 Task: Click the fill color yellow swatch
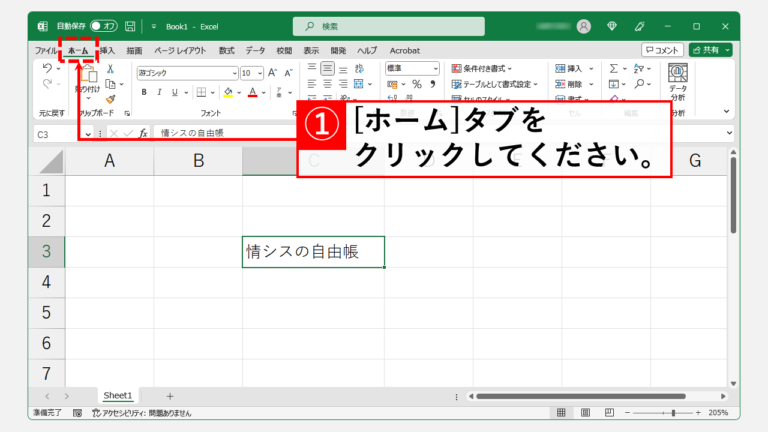coord(228,92)
